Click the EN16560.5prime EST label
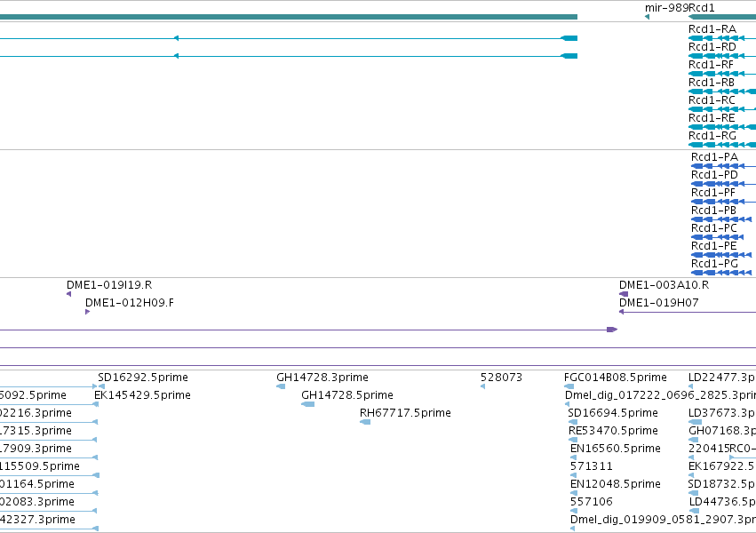Viewport: 756px width, 533px height. [x=616, y=449]
